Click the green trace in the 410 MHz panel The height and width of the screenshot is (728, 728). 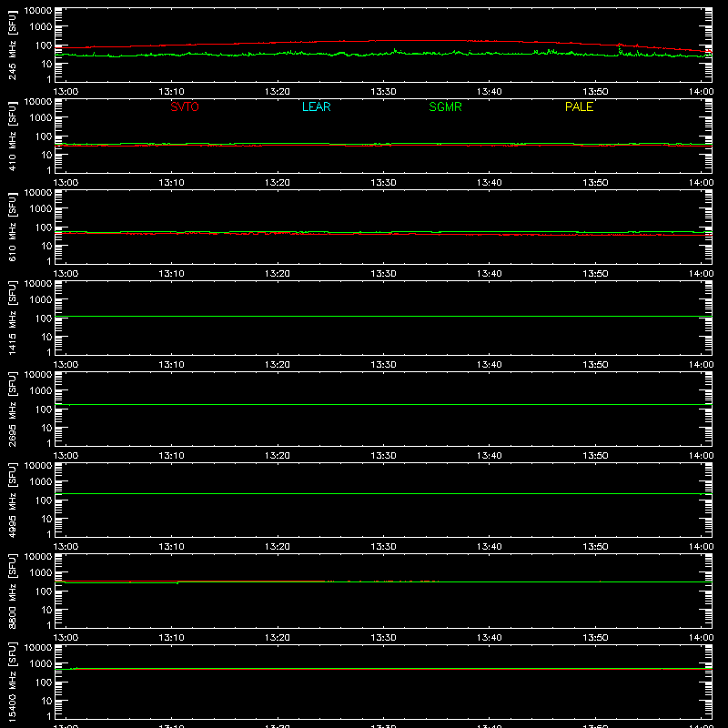click(x=383, y=144)
